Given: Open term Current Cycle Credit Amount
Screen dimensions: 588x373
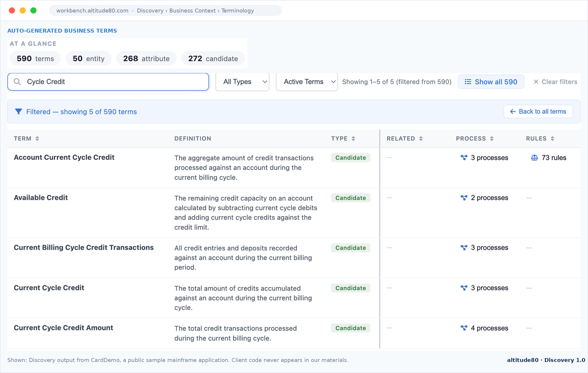Looking at the screenshot, I should 63,328.
